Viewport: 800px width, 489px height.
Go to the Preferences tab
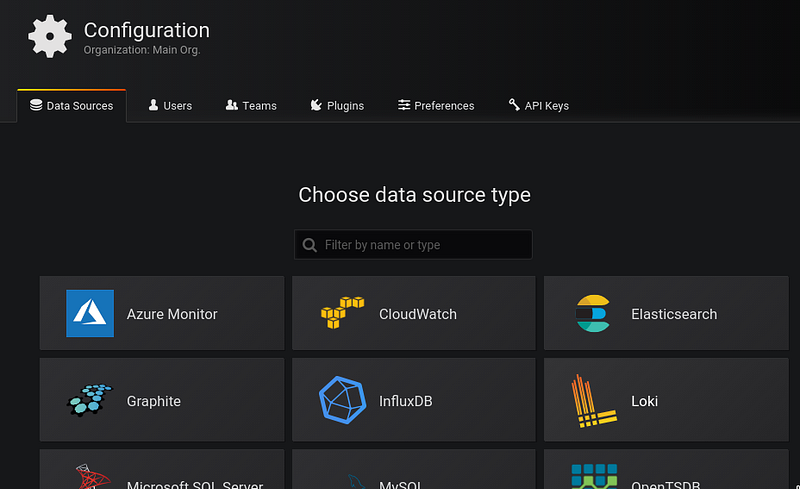[436, 106]
